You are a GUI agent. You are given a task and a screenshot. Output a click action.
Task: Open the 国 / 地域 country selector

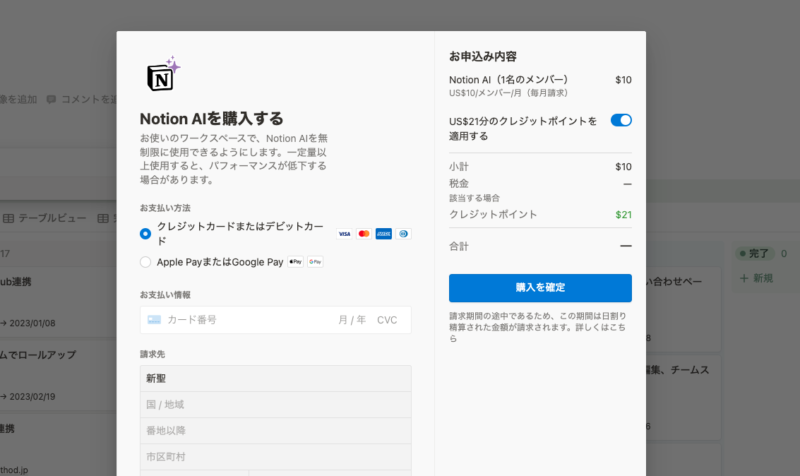click(x=276, y=405)
